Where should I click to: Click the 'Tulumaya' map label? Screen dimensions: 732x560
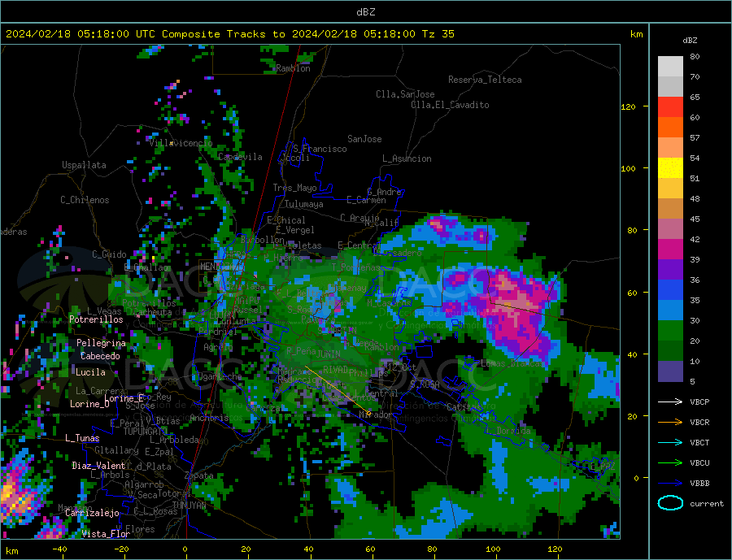point(303,204)
